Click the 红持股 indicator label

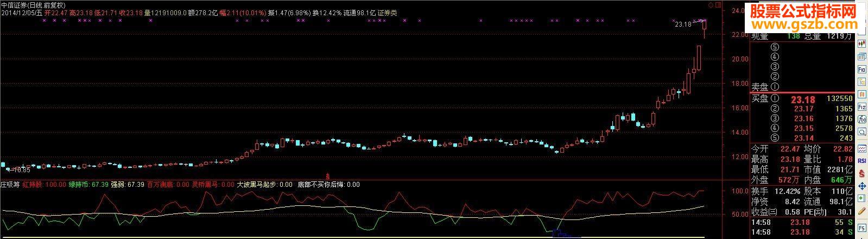[x=45, y=185]
